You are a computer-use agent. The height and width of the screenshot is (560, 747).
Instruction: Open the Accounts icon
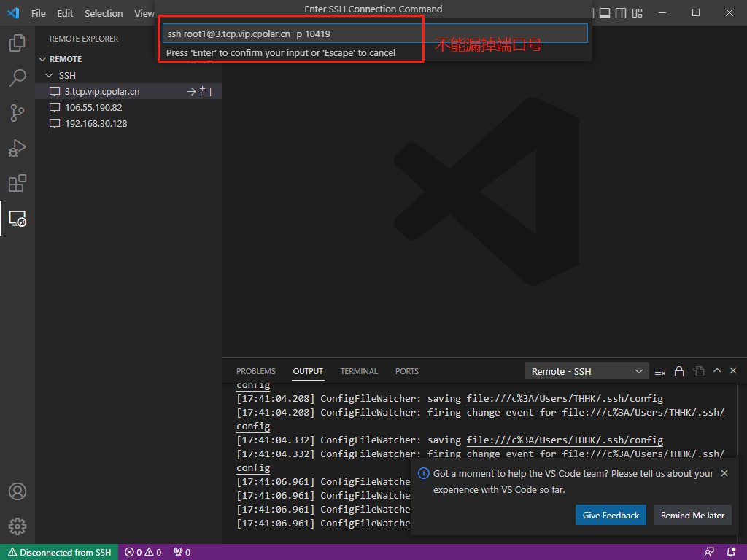pos(18,491)
